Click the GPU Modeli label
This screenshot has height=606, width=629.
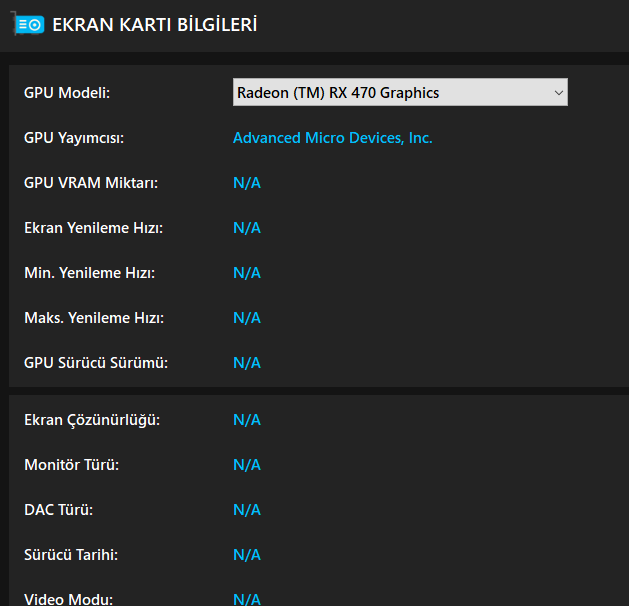point(67,93)
